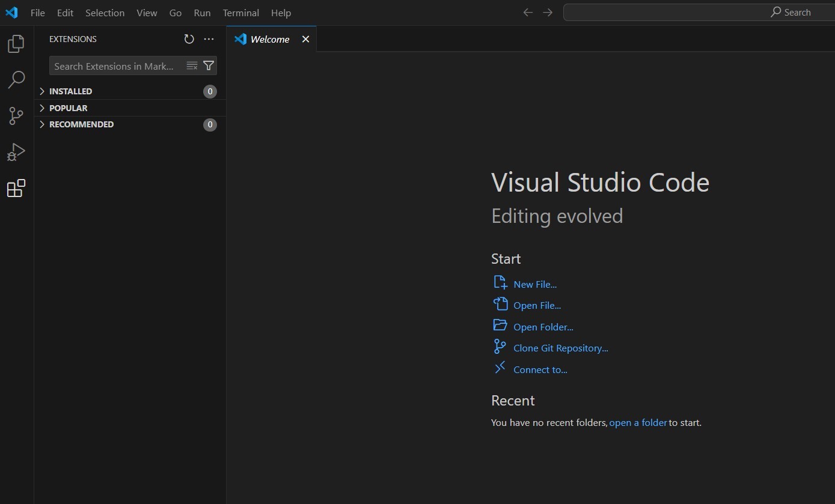Open the Source Control view
This screenshot has width=835, height=504.
[16, 116]
